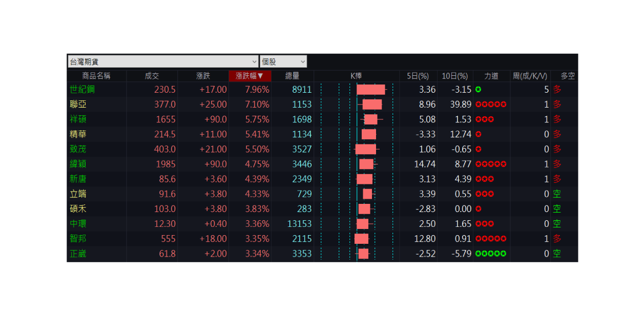Click the 精華 price cell 214.5

(164, 134)
